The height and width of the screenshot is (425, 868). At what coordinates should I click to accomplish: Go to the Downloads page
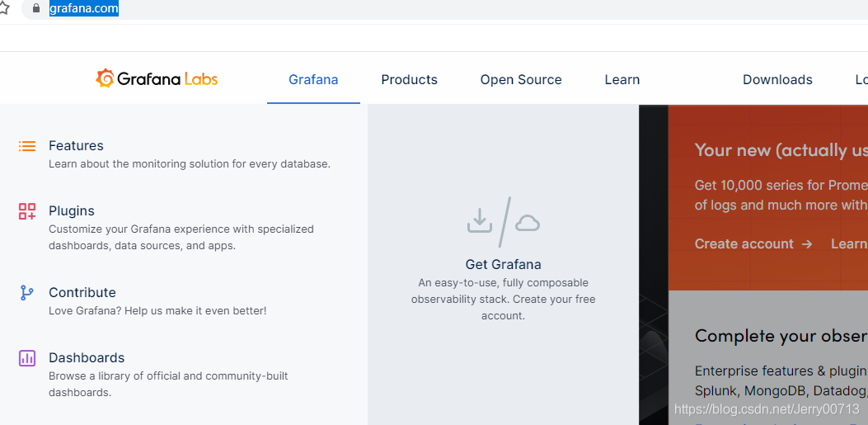(x=778, y=80)
